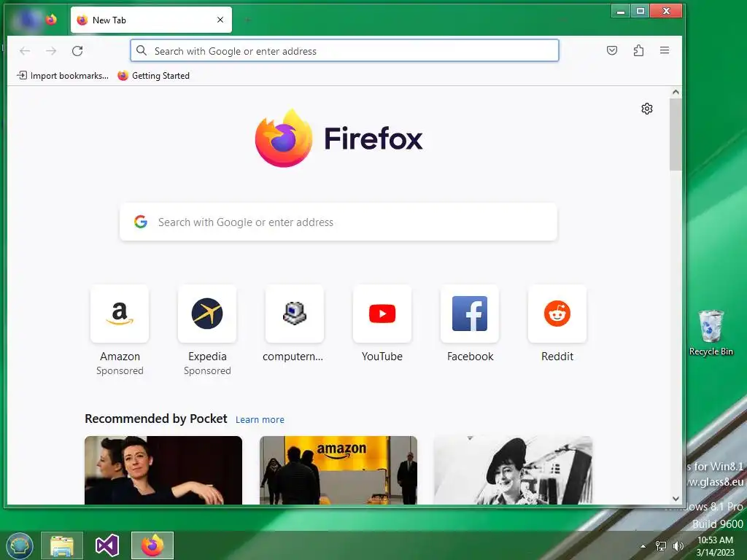Click the vertical scrollbar thumb
Image resolution: width=747 pixels, height=560 pixels.
pyautogui.click(x=676, y=134)
